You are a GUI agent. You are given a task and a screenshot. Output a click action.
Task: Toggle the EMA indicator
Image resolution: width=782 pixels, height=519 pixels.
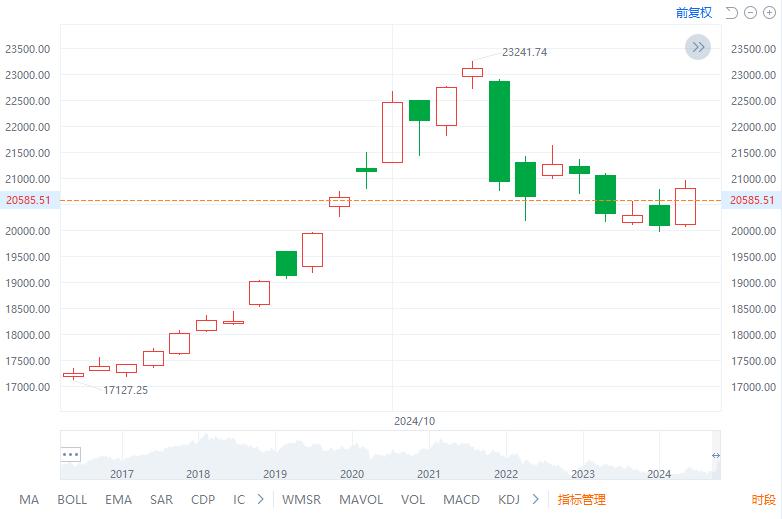coord(118,499)
